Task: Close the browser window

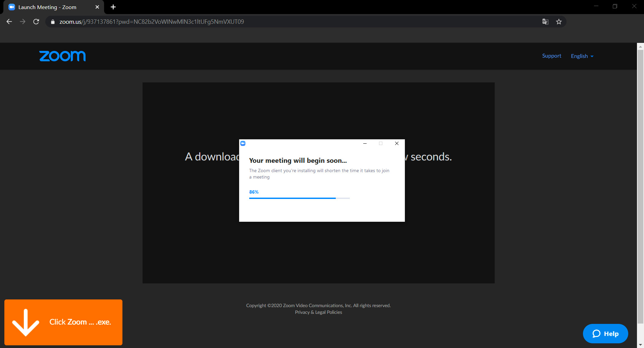Action: 634,6
